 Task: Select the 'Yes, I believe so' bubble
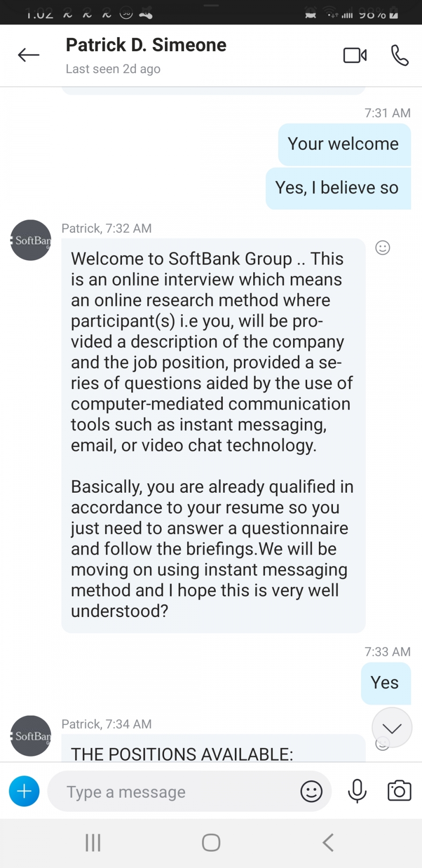point(338,188)
